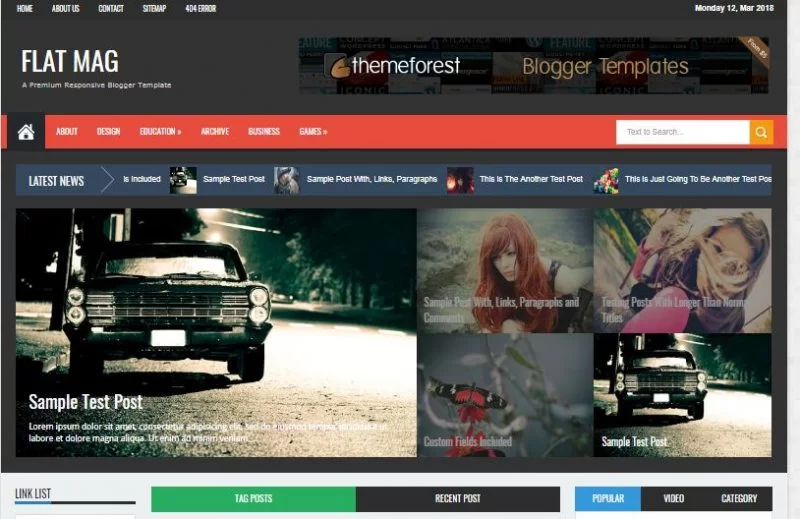This screenshot has height=519, width=800.
Task: Open the Archive navigation link
Action: point(214,132)
